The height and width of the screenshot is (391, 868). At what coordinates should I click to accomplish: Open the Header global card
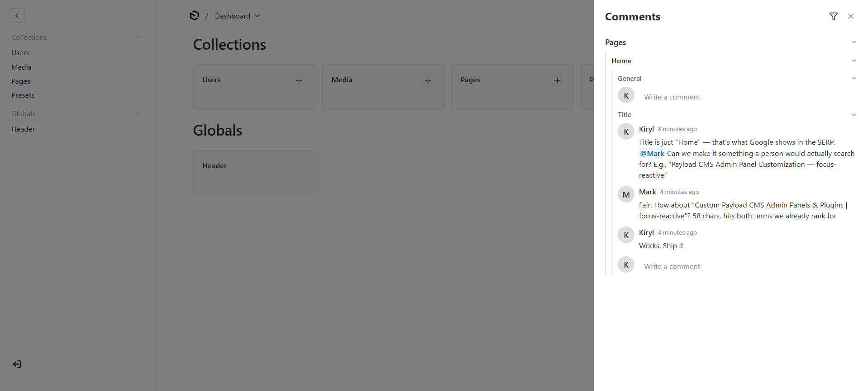coord(254,173)
